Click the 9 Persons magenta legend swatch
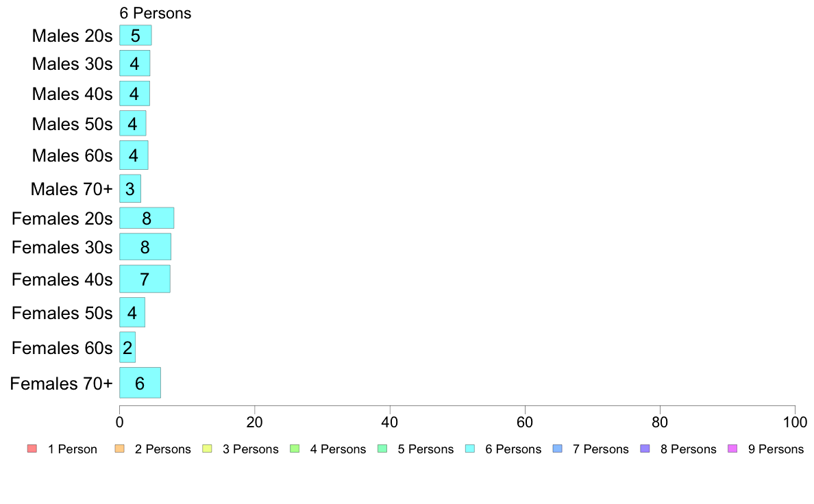Image resolution: width=814 pixels, height=504 pixels. [732, 449]
